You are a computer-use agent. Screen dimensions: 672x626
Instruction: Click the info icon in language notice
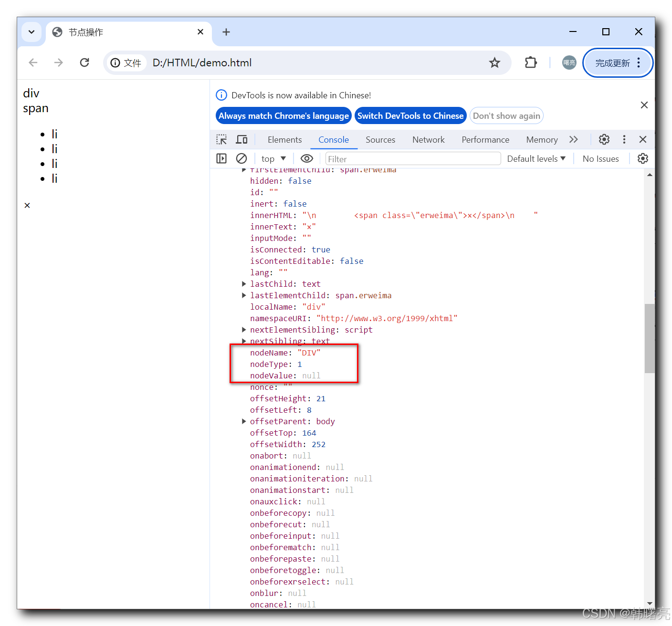pyautogui.click(x=221, y=95)
